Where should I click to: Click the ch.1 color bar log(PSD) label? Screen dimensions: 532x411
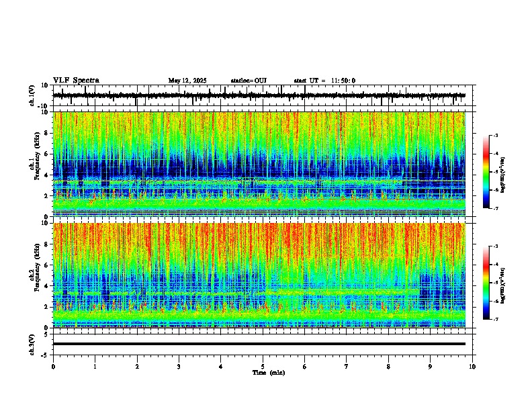click(x=503, y=175)
